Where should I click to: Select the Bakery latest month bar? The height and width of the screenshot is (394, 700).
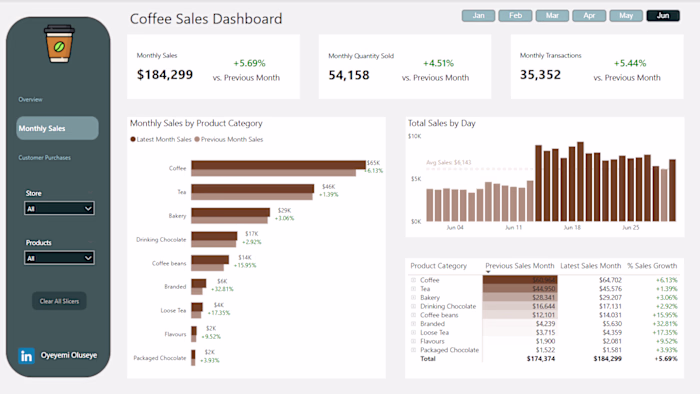pos(231,212)
